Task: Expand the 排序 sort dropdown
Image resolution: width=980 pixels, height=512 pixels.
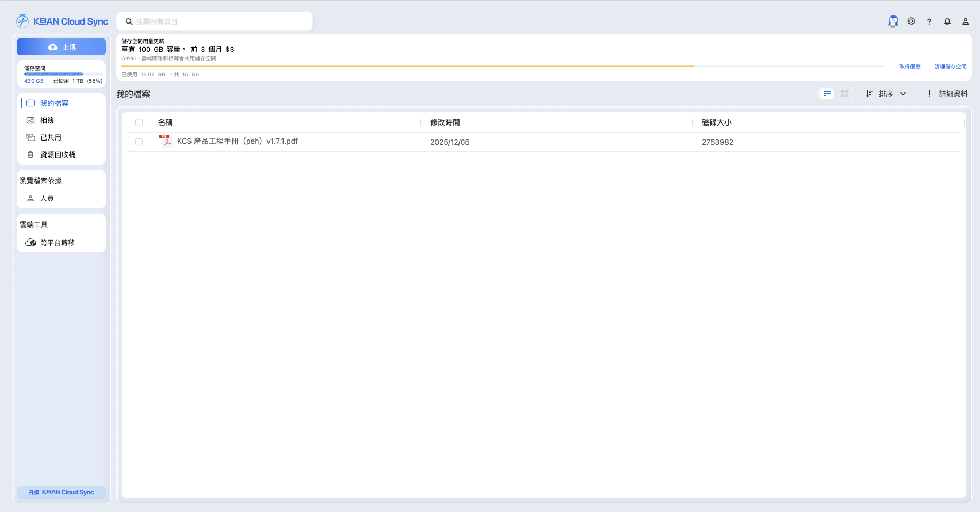Action: coord(886,94)
